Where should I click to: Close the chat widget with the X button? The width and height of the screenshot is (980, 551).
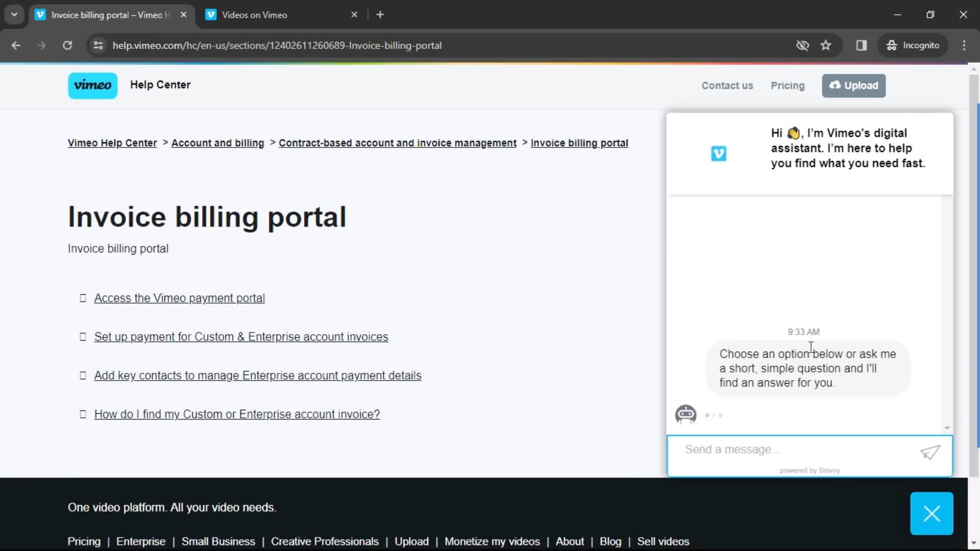[932, 513]
